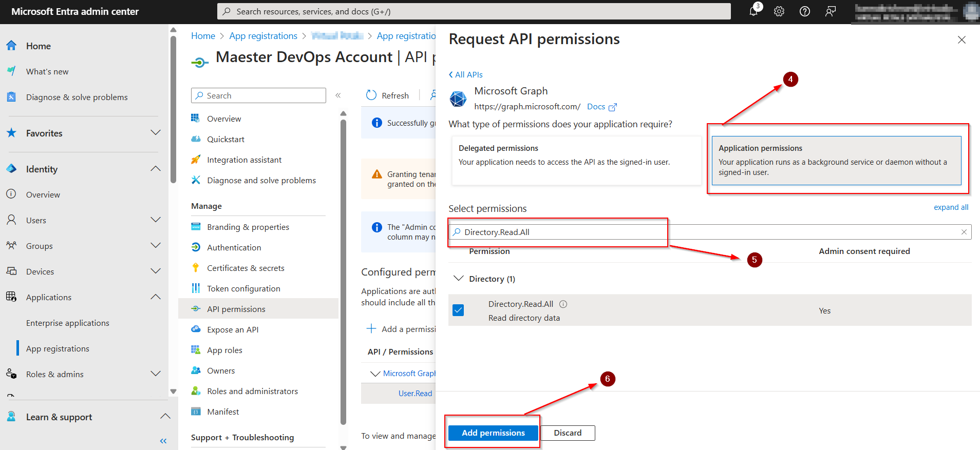Expand the Users chevron
The height and width of the screenshot is (450, 980).
coord(156,220)
